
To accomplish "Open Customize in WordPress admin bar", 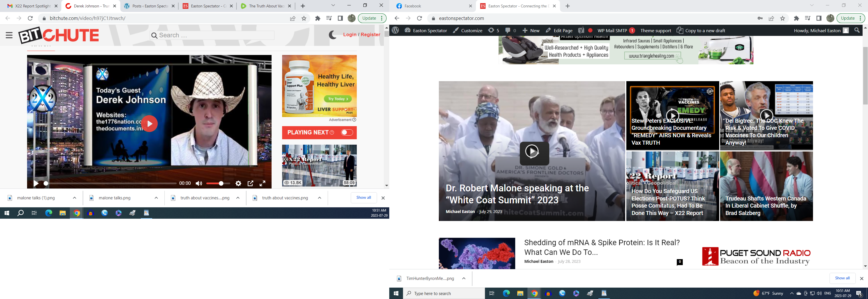I will (467, 31).
